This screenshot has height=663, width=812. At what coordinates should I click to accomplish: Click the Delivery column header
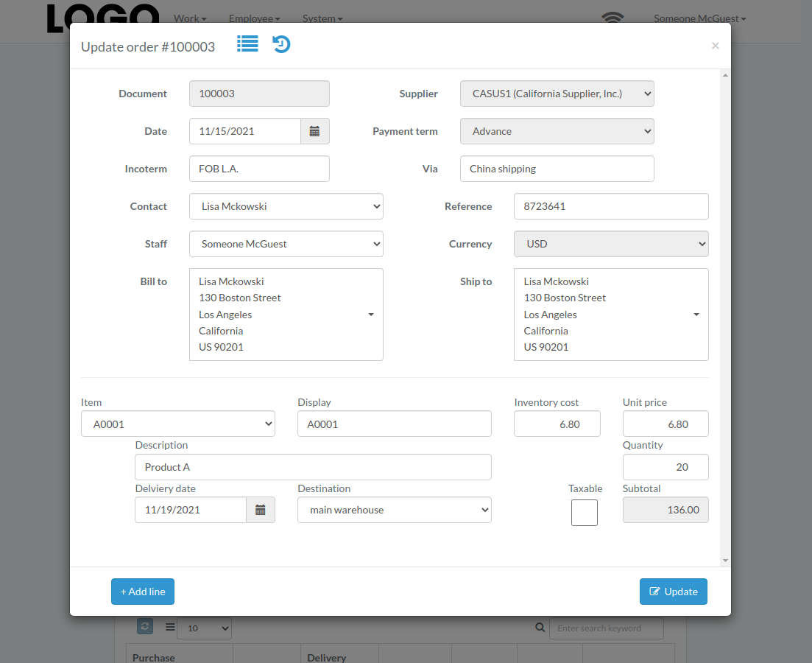pos(326,657)
